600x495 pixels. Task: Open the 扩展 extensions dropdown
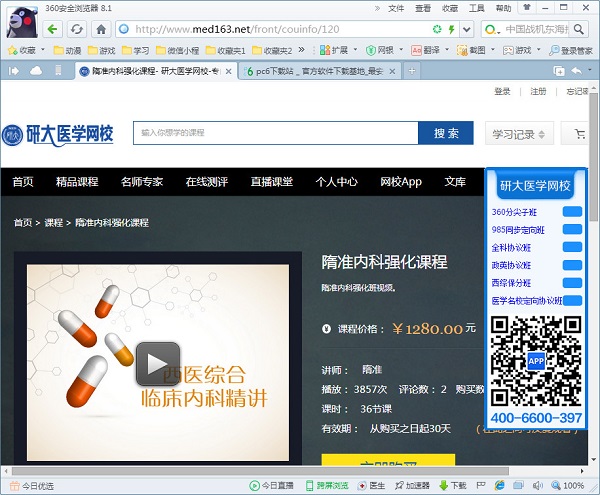tap(338, 50)
